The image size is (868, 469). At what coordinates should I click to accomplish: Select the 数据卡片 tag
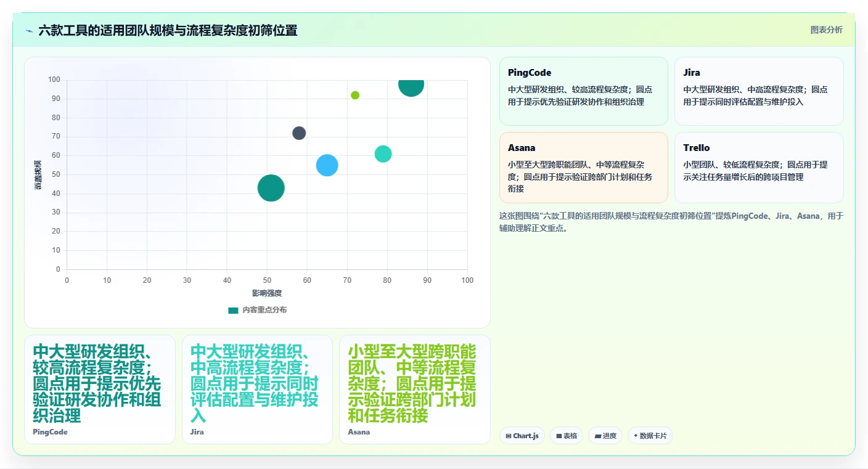pyautogui.click(x=650, y=436)
